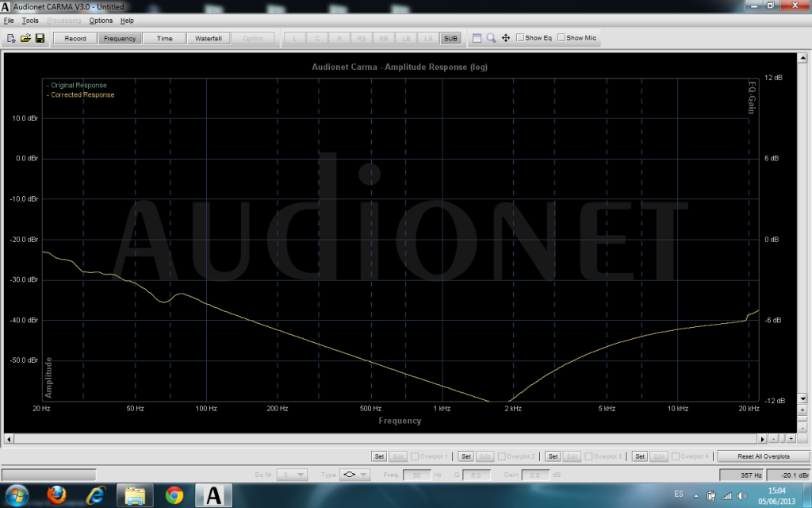
Task: Toggle the Overplot 1 checkbox
Action: click(x=415, y=456)
